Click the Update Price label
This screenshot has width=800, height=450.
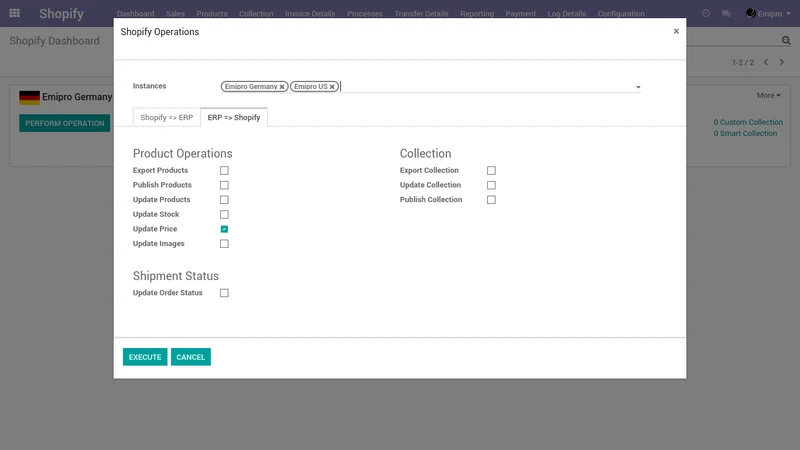pos(155,229)
